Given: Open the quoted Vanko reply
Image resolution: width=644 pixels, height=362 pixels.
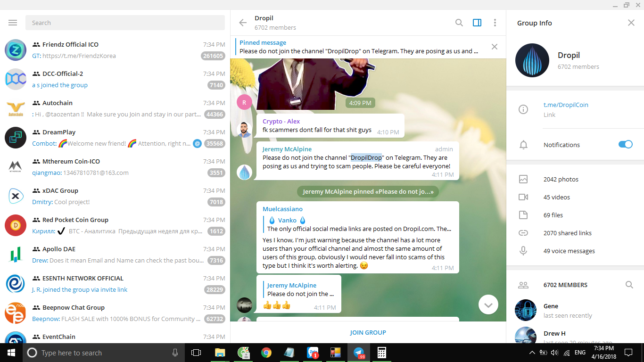Looking at the screenshot, I should [x=358, y=224].
